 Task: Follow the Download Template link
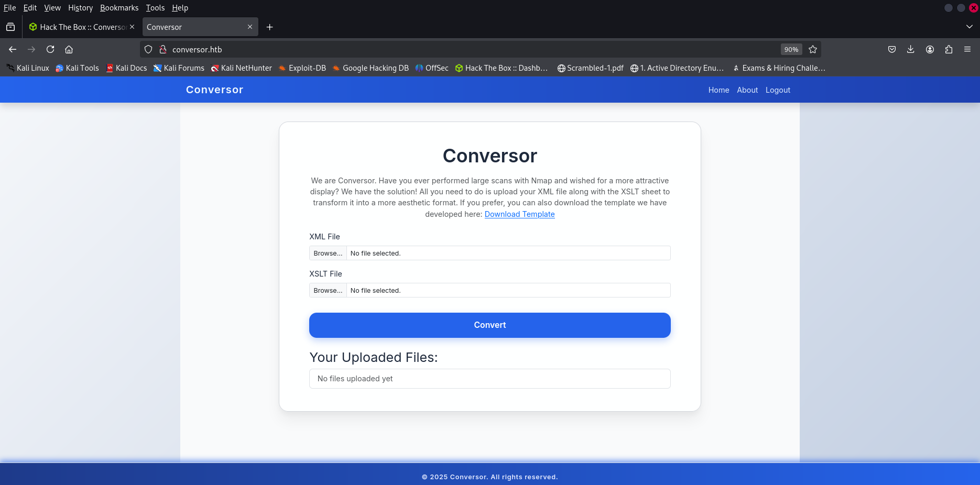tap(519, 214)
